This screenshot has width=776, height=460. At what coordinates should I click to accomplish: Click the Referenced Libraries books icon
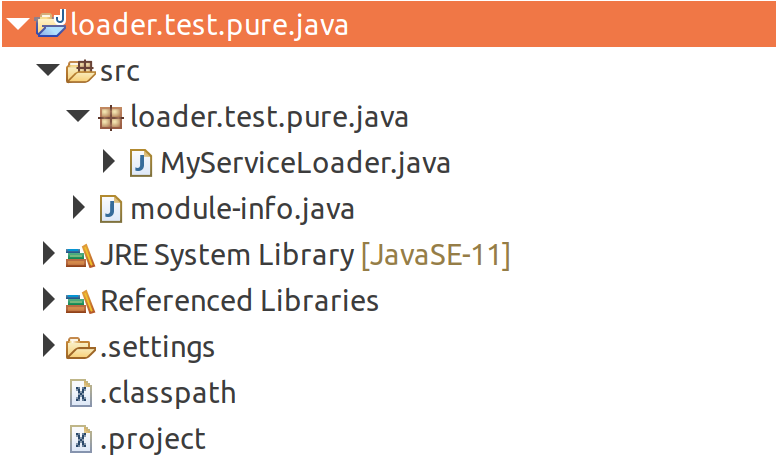point(80,302)
